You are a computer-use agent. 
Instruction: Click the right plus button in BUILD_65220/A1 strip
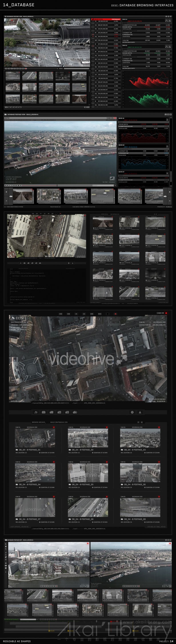pyautogui.click(x=170, y=191)
